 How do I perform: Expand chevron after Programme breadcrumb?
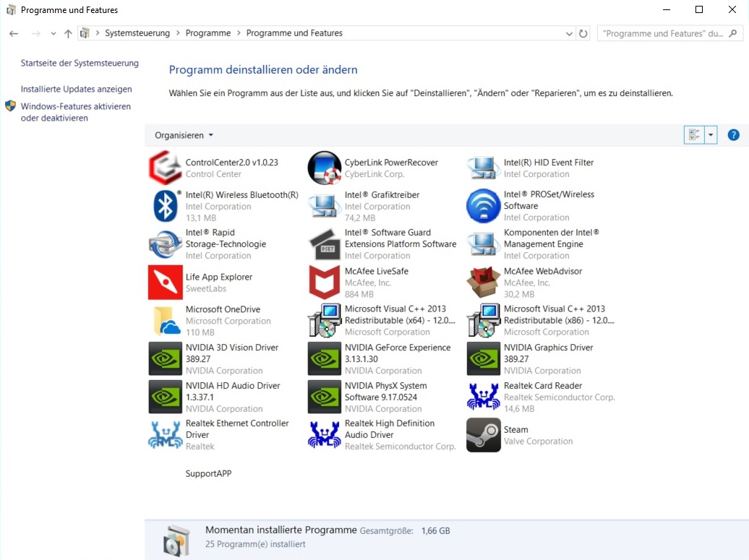pyautogui.click(x=239, y=33)
